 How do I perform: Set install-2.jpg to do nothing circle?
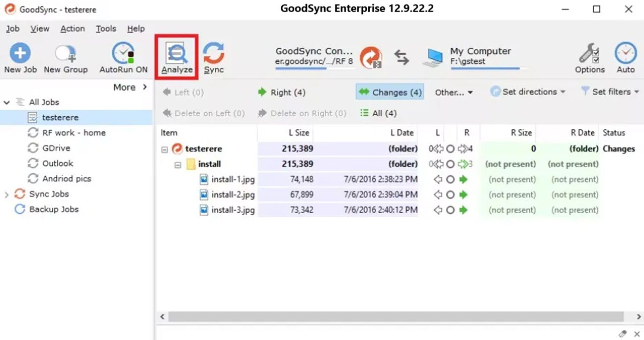coord(451,195)
